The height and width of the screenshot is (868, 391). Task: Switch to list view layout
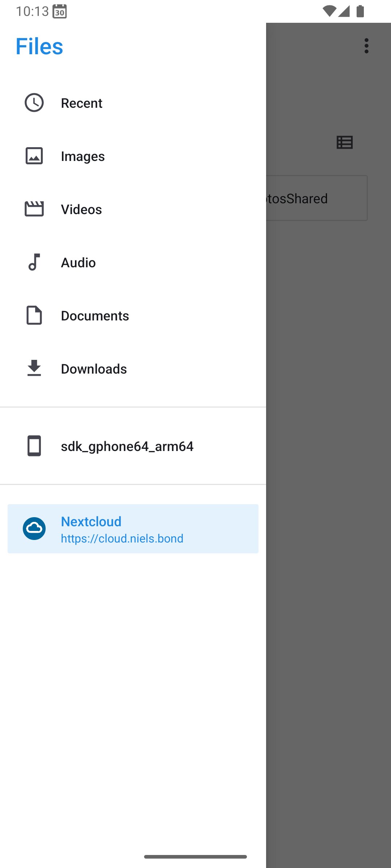click(345, 142)
